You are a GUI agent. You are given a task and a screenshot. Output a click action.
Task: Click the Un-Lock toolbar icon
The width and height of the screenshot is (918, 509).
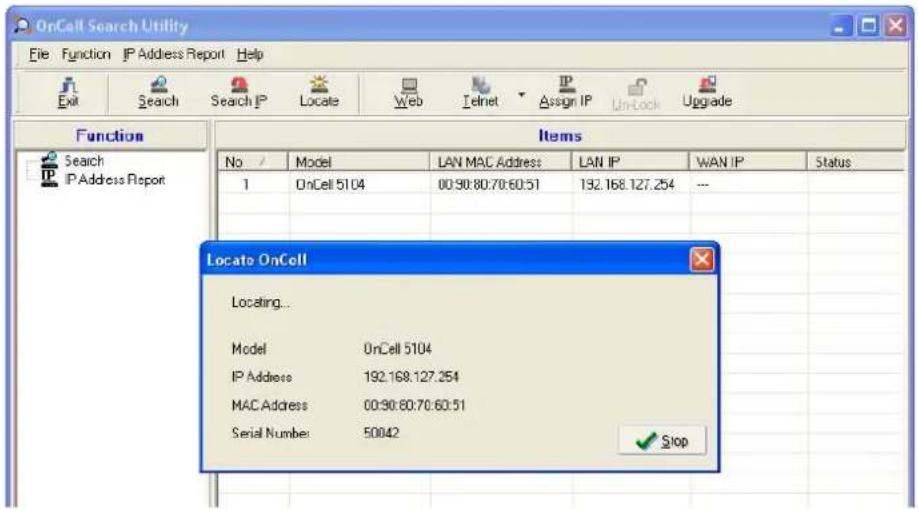point(636,95)
